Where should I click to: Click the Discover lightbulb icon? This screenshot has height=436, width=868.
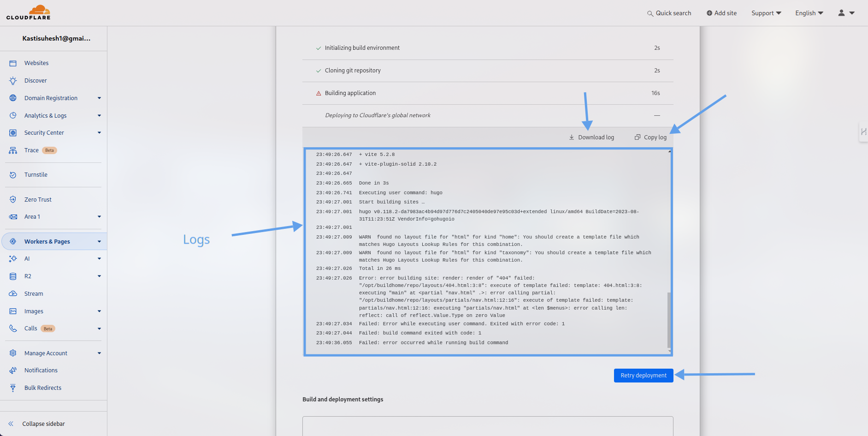pyautogui.click(x=13, y=81)
